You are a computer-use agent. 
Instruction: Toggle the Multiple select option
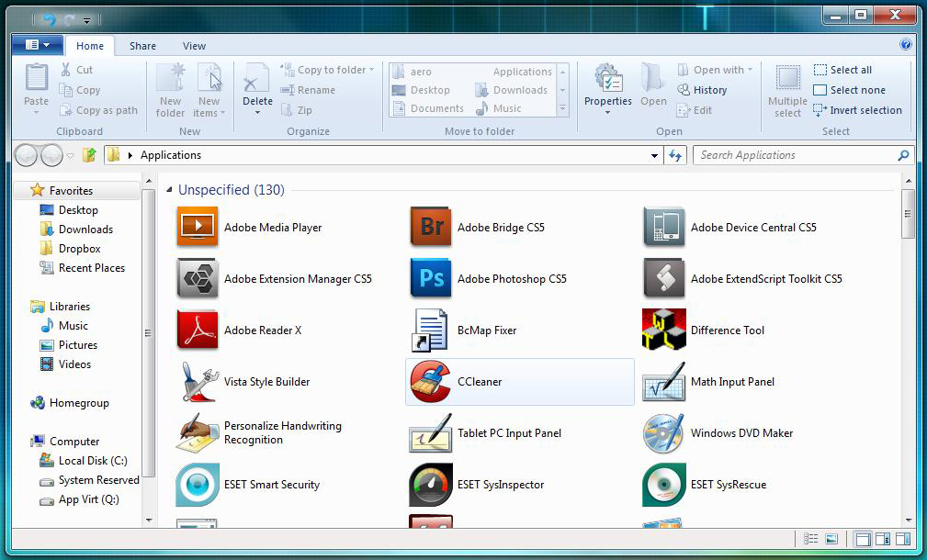click(x=787, y=90)
